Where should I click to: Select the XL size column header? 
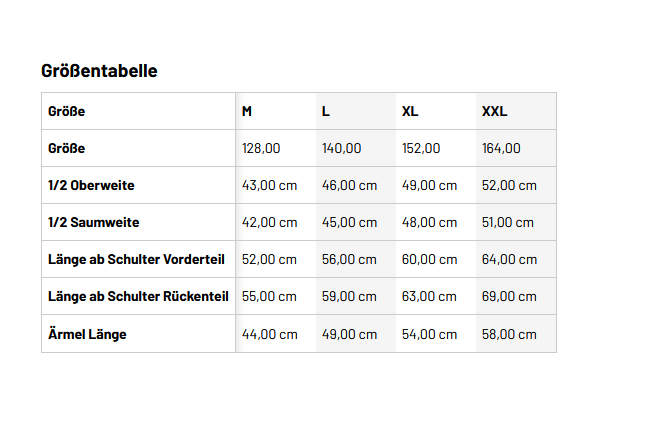pos(410,111)
